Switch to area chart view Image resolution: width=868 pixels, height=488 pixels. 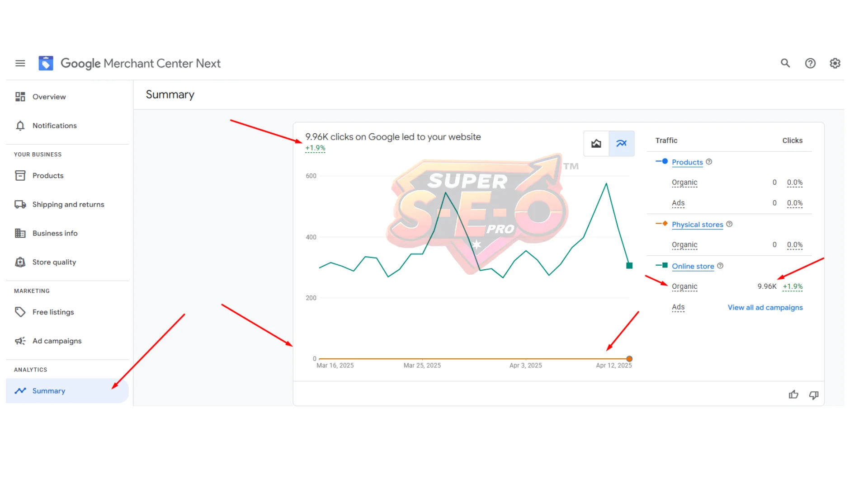click(x=596, y=144)
